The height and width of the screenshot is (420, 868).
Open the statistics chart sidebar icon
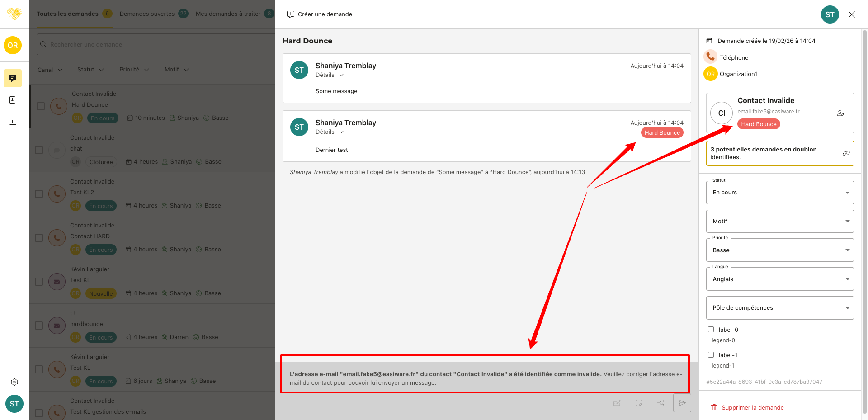[x=13, y=122]
